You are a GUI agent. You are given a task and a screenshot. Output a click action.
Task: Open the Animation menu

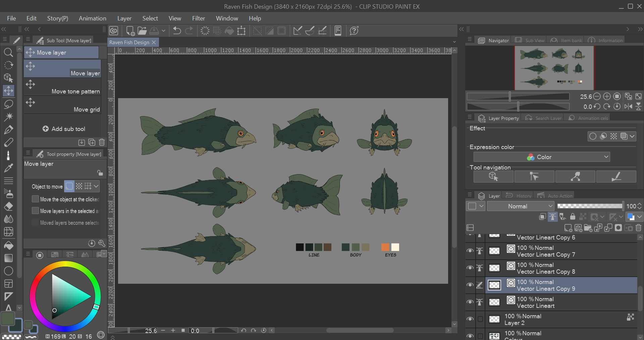coord(93,18)
